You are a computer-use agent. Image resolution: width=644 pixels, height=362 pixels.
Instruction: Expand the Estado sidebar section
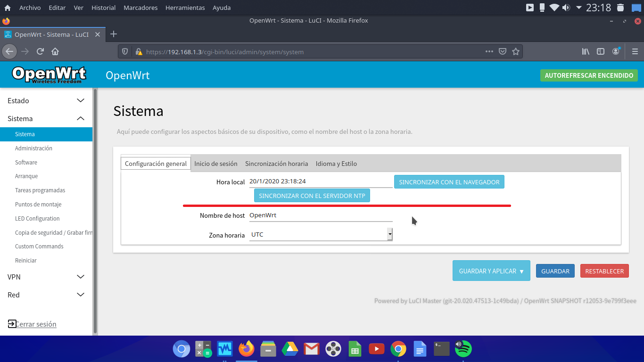(46, 100)
